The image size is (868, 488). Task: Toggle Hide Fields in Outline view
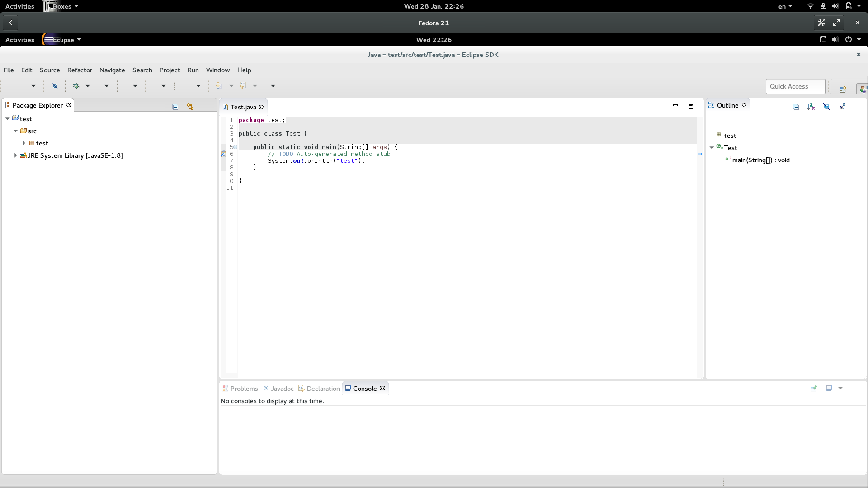(x=827, y=107)
